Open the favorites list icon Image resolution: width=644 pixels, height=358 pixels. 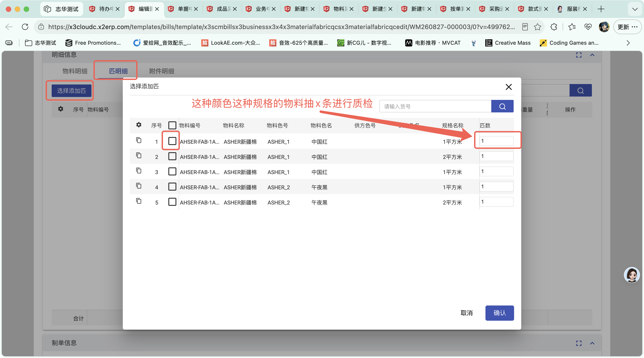[x=572, y=27]
